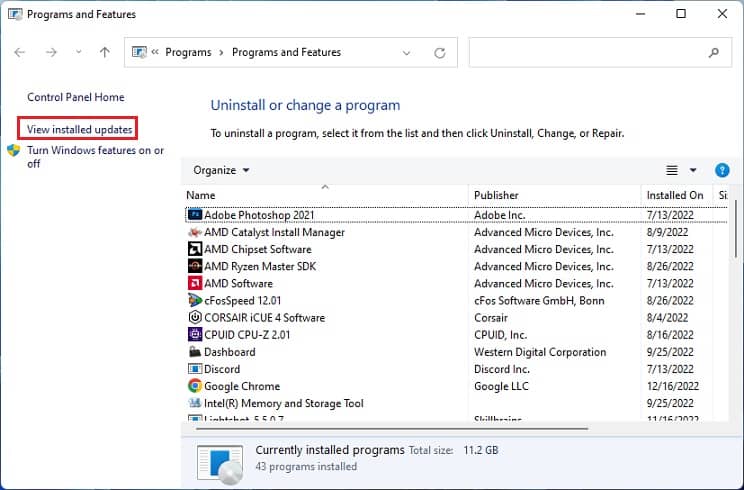Select Intel(R) Memory and Storage Tool entry
The width and height of the screenshot is (744, 490).
point(284,403)
